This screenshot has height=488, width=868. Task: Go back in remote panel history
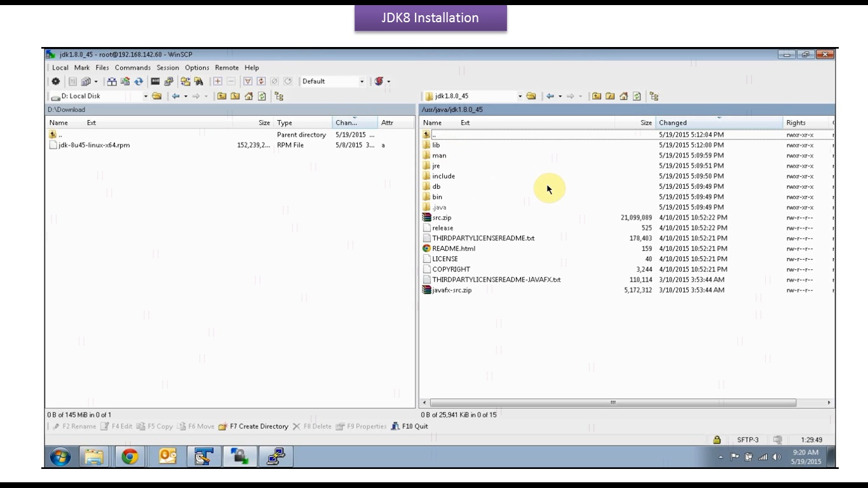pyautogui.click(x=550, y=97)
